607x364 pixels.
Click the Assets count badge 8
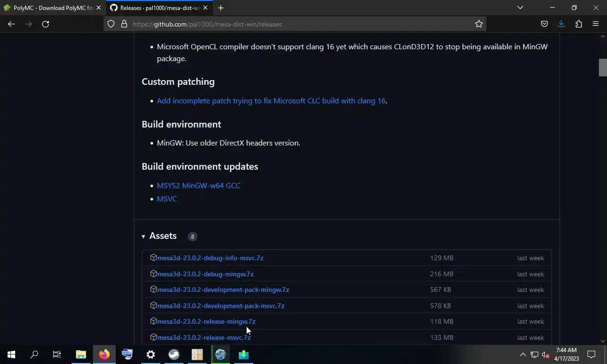pyautogui.click(x=192, y=237)
